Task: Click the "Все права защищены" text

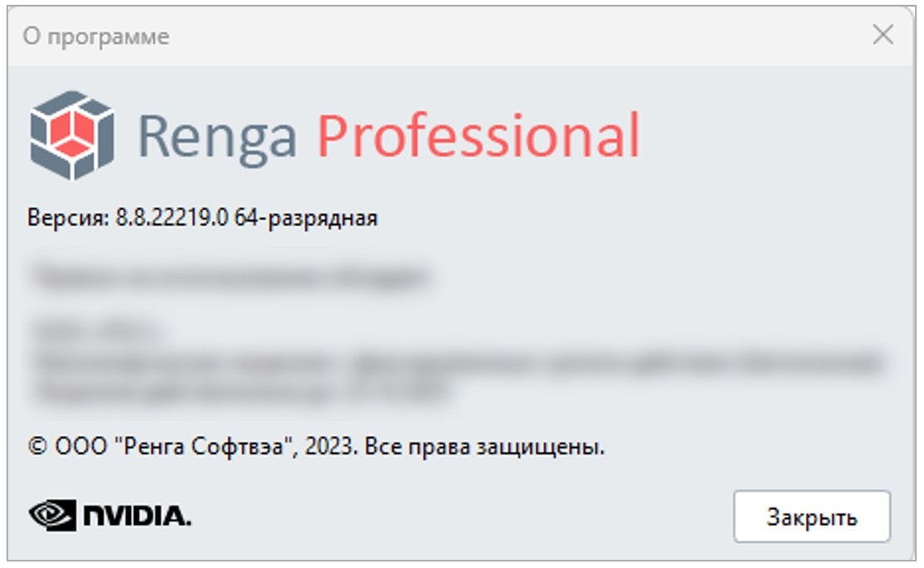Action: 484,447
